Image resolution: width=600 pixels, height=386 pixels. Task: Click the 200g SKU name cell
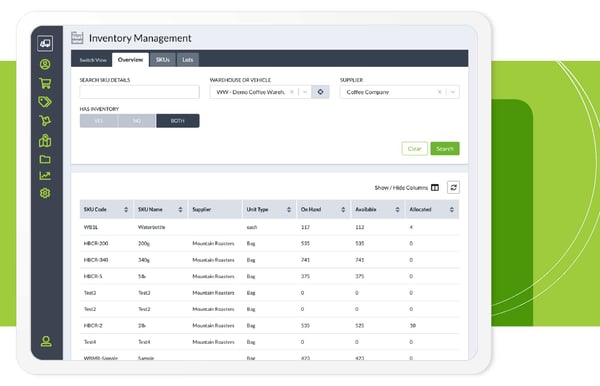tap(144, 243)
